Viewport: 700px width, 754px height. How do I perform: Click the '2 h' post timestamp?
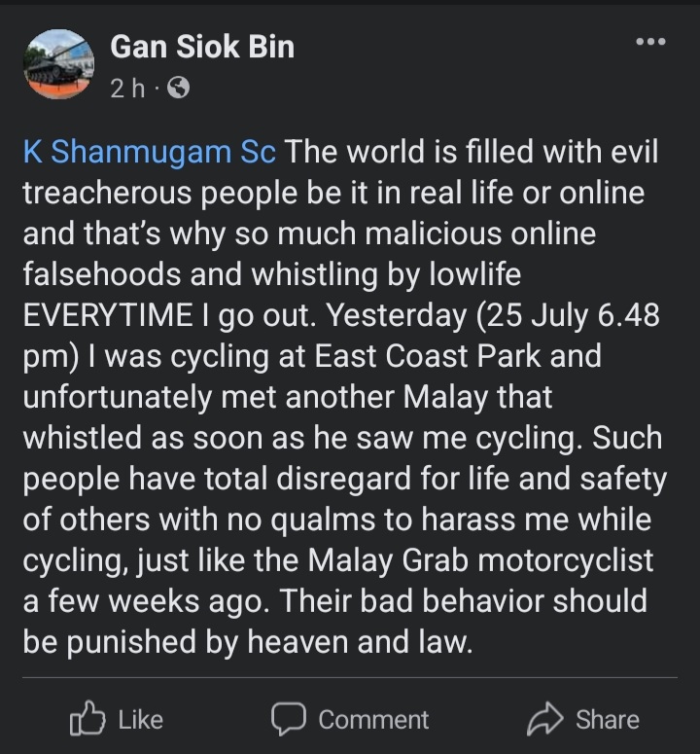[127, 89]
